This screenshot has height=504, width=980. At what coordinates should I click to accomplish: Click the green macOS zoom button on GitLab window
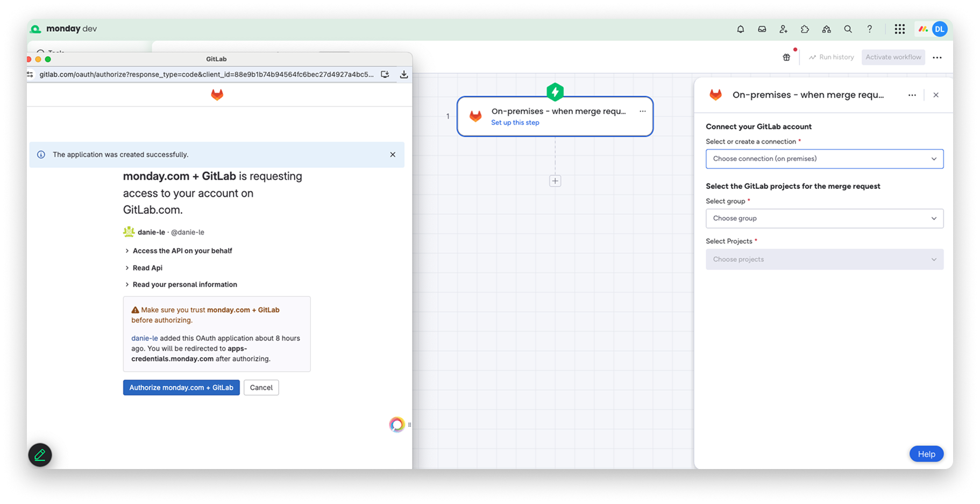pyautogui.click(x=48, y=59)
